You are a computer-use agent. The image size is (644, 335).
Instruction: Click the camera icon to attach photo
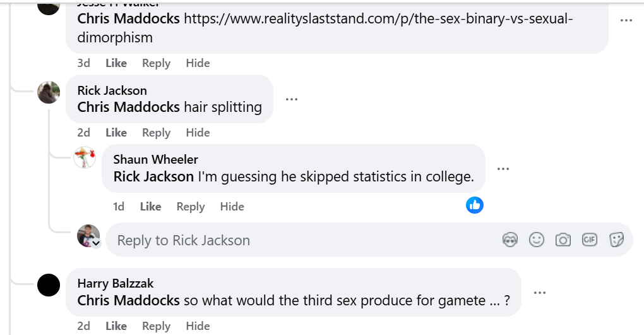[563, 240]
